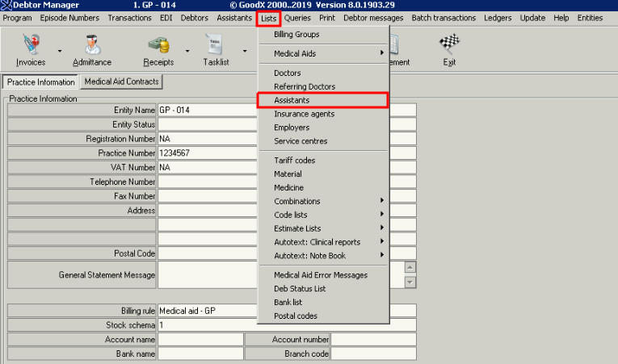Switch to Practice Information tab
Screen dimensions: 618x364
(x=41, y=82)
